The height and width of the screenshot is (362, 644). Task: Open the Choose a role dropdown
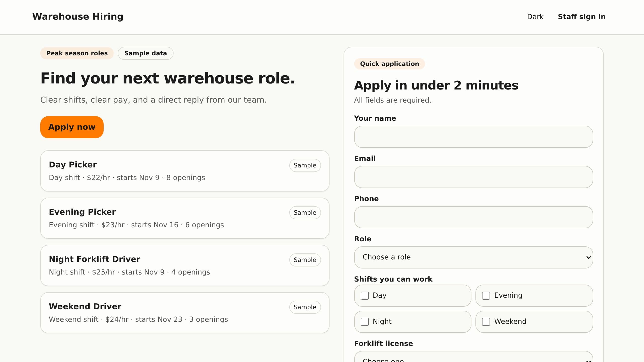tap(473, 257)
